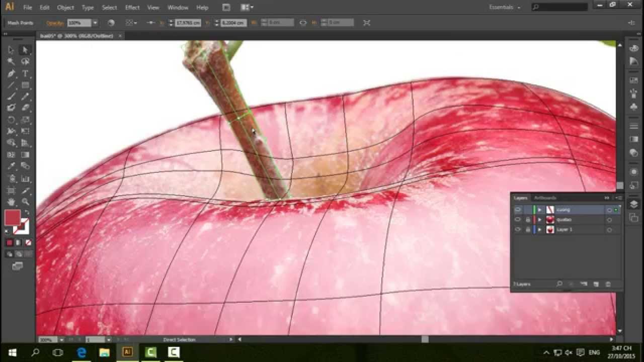
Task: Click the Create New Layer icon
Action: (x=596, y=284)
